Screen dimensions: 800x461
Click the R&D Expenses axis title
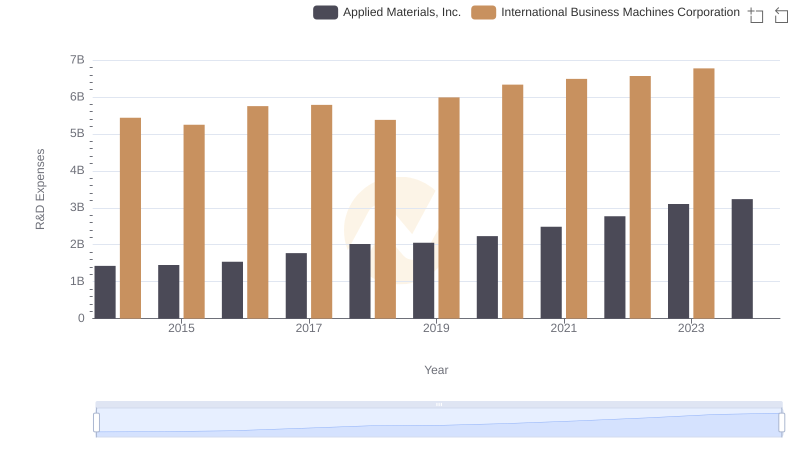(40, 189)
